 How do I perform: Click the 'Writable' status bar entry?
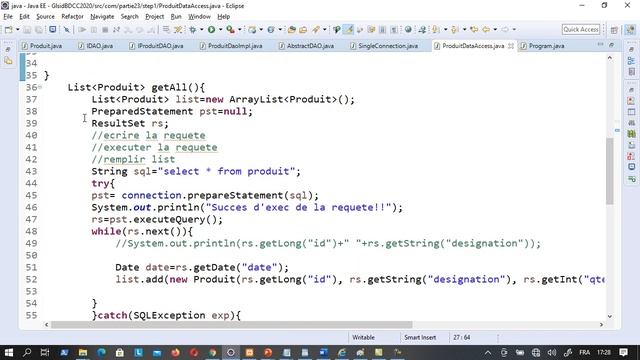[363, 338]
